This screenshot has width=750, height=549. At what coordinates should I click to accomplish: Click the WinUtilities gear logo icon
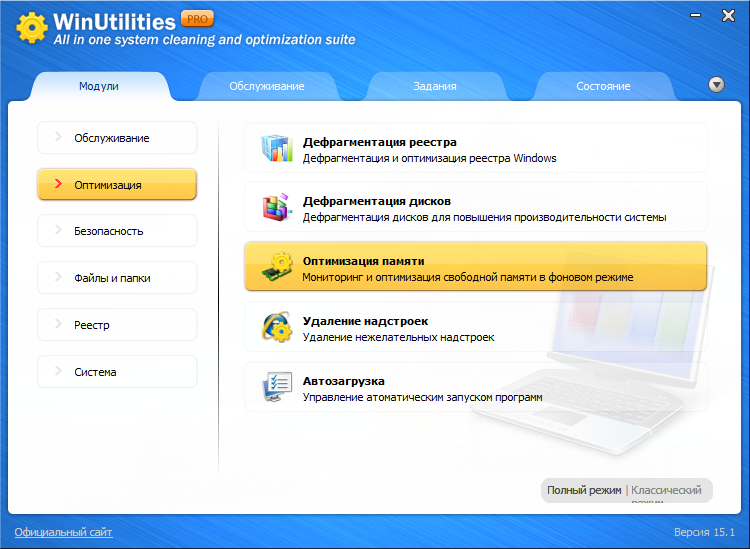[32, 27]
